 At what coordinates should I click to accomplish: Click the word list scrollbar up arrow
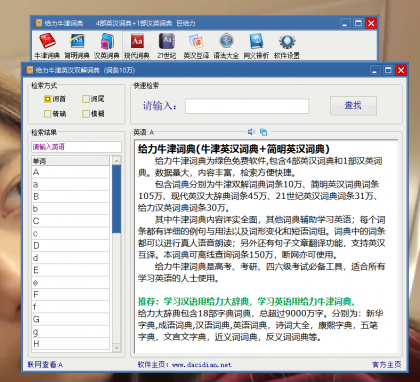[x=116, y=161]
